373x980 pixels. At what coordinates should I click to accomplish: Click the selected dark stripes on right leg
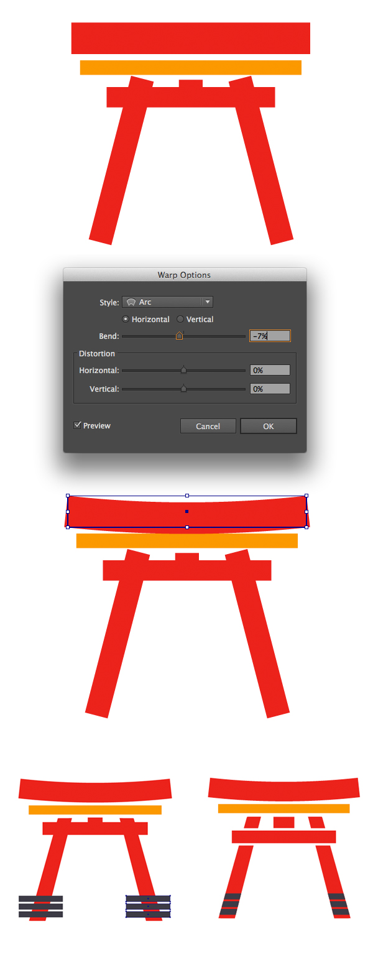(148, 906)
